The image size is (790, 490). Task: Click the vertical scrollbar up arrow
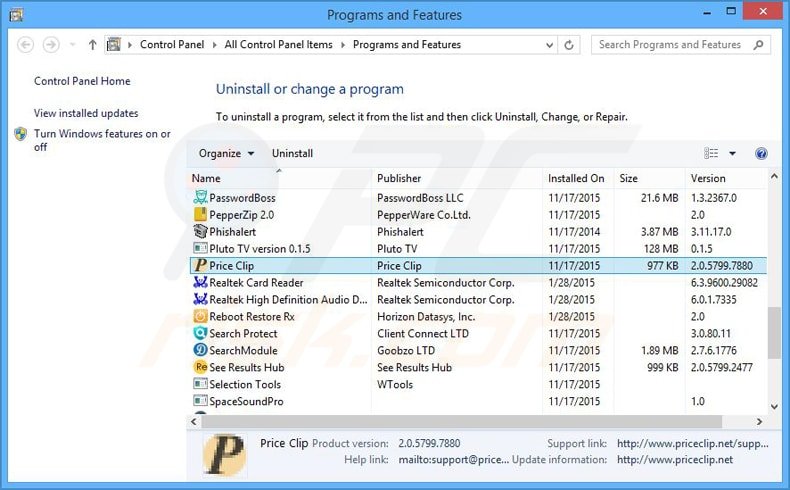coord(774,176)
